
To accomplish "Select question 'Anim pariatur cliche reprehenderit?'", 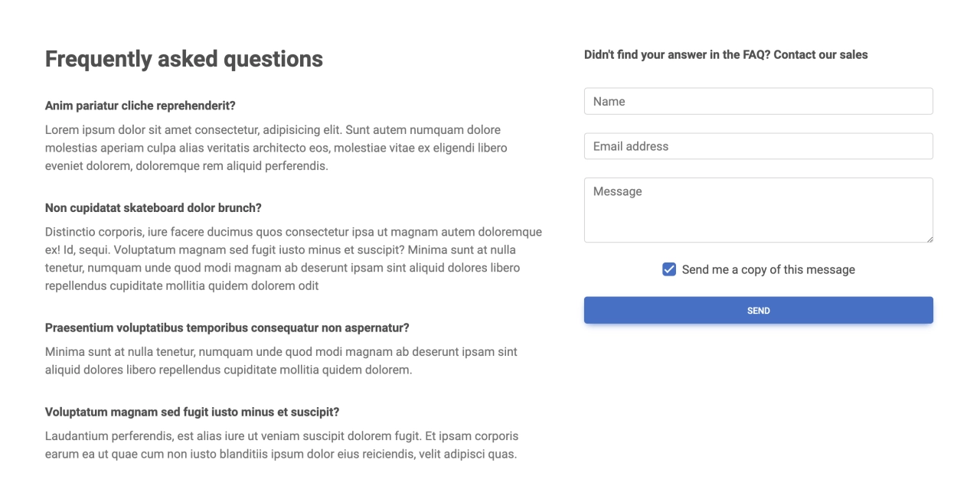I will [x=140, y=106].
